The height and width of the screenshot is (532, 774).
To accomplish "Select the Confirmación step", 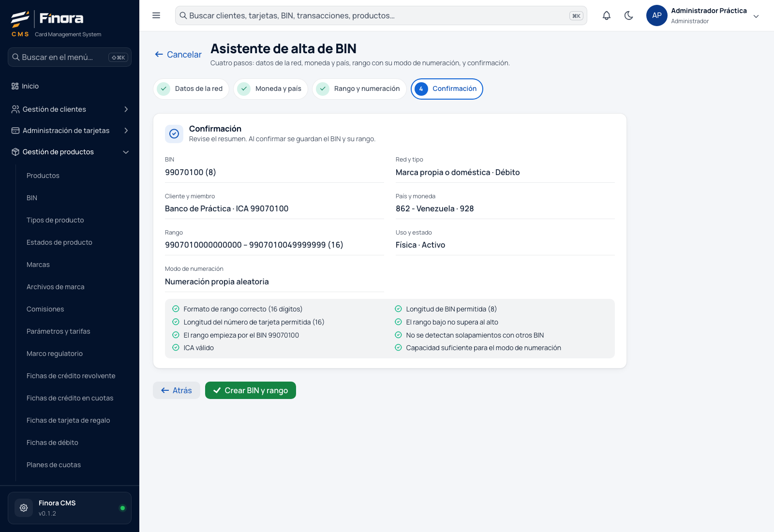I will click(x=447, y=89).
